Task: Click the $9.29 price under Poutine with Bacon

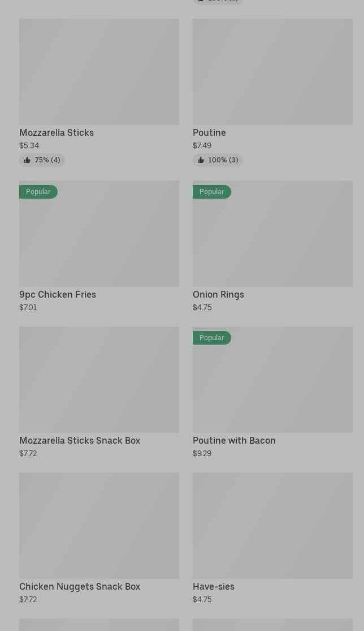Action: [x=202, y=453]
